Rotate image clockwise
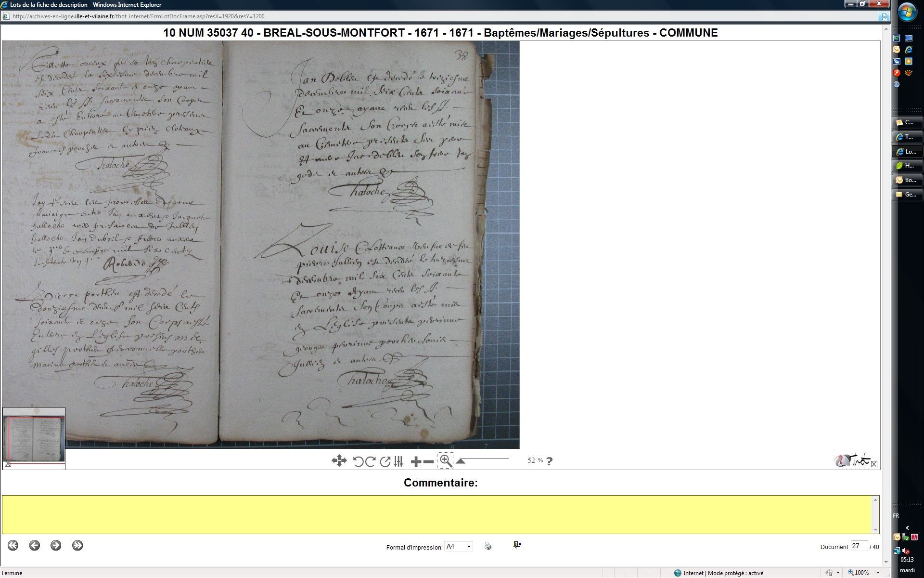This screenshot has height=578, width=924. pos(370,461)
